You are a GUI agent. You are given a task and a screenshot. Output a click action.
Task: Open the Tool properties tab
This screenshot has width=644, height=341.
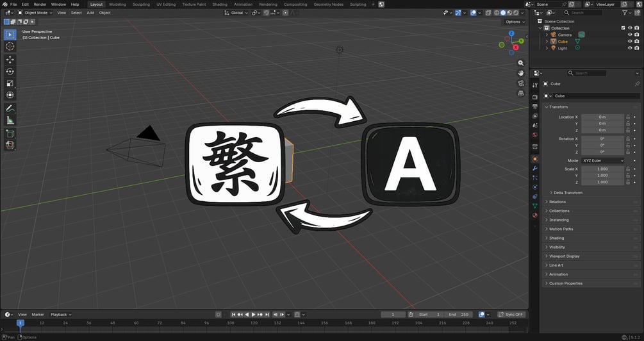[x=535, y=85]
